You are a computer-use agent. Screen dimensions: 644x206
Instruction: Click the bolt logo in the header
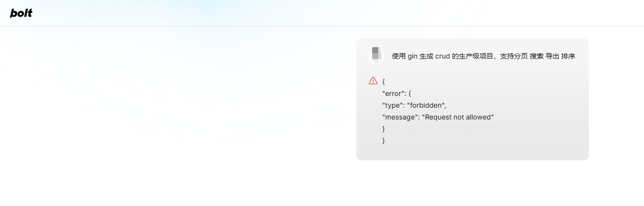point(21,13)
